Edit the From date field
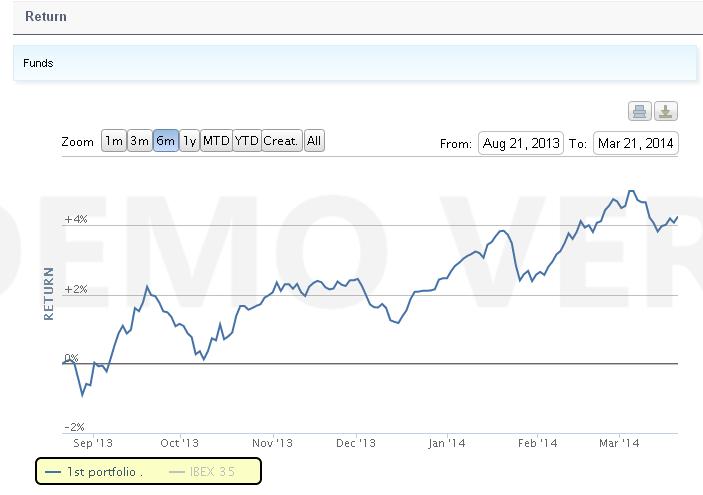 click(x=521, y=144)
